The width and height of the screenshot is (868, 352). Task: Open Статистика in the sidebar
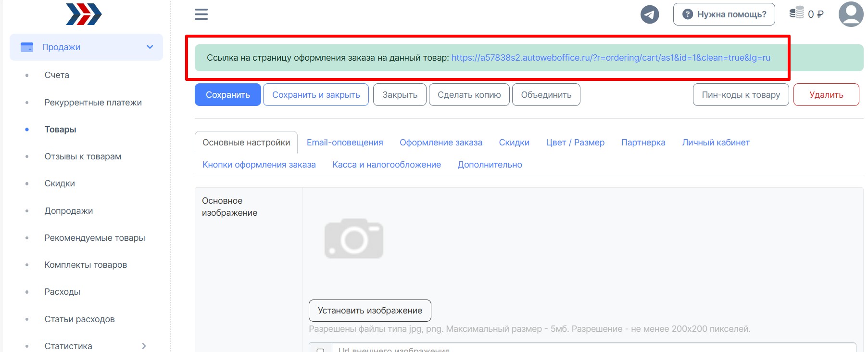pyautogui.click(x=68, y=346)
